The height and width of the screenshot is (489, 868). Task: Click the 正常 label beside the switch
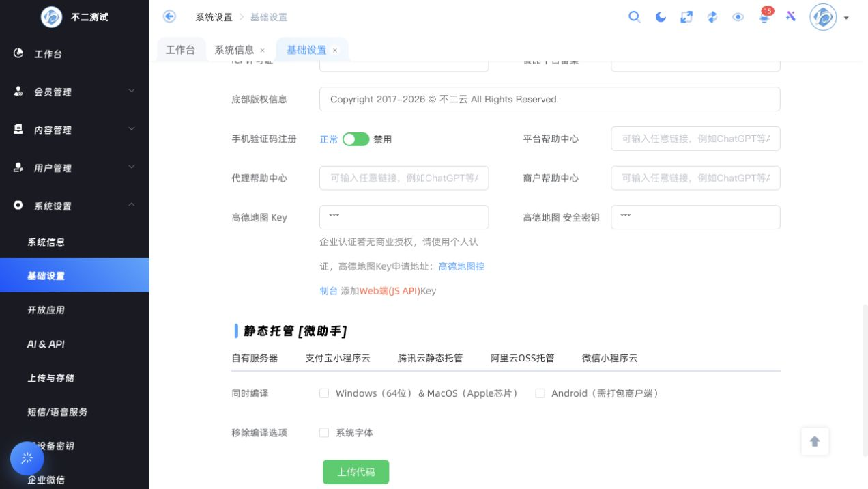point(329,139)
